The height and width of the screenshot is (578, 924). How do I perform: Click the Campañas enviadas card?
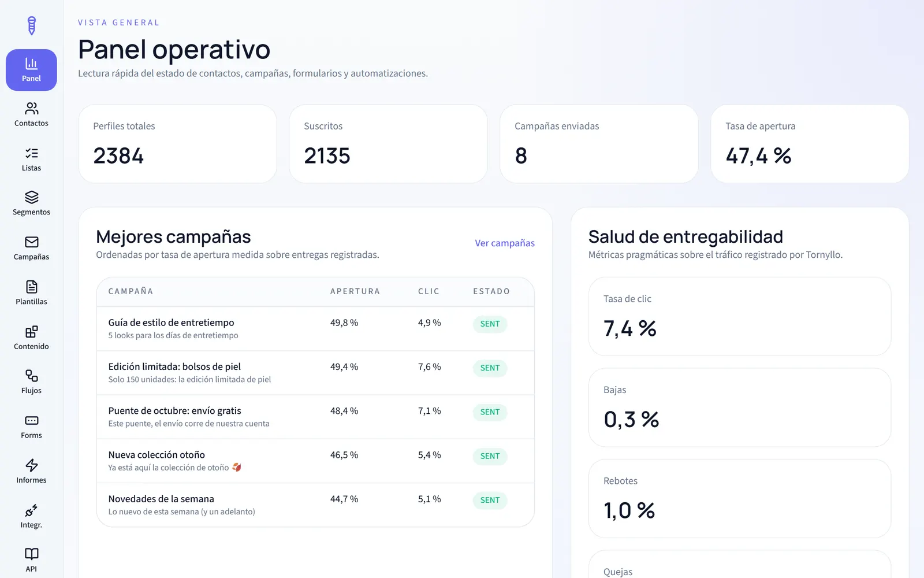[x=599, y=144]
